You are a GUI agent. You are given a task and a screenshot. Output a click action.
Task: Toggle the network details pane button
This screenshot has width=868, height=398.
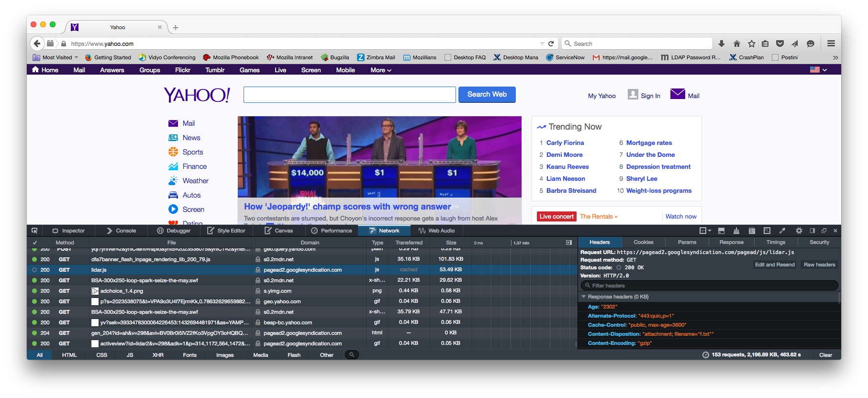point(569,243)
